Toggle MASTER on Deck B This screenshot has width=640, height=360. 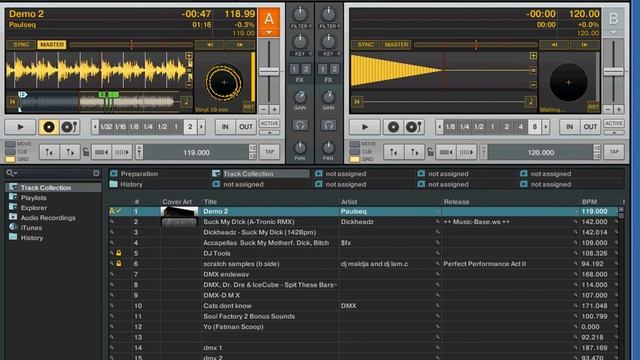(x=396, y=44)
